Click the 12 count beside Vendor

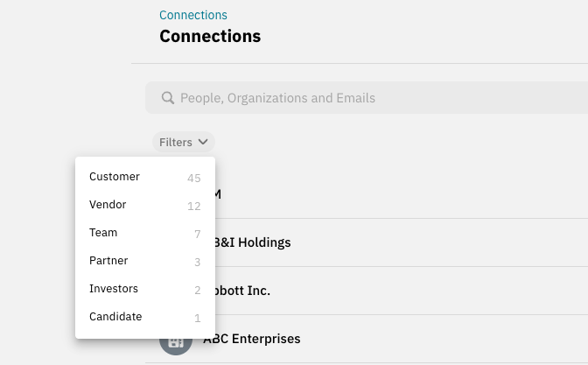tap(193, 207)
